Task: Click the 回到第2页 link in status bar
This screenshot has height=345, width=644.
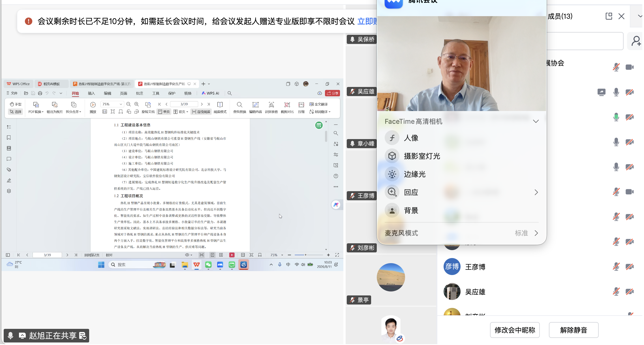Action: pyautogui.click(x=92, y=255)
